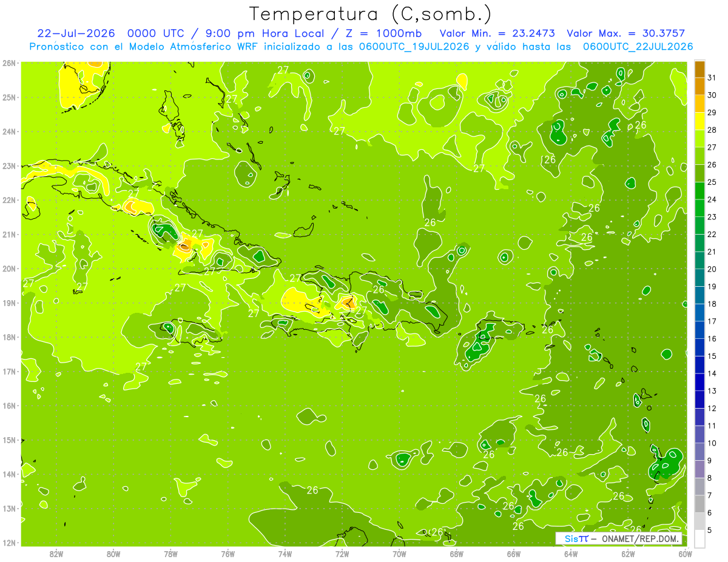This screenshot has width=728, height=562.
Task: Click the color bar value label '29'
Action: [x=712, y=113]
